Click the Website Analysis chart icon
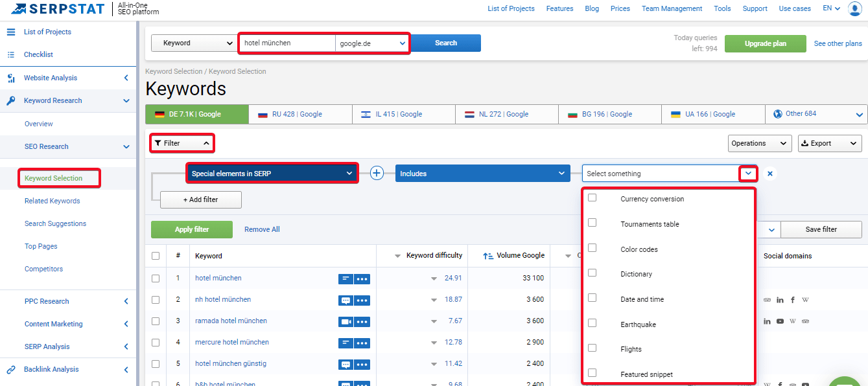Screen dimensions: 868x386 11,78
